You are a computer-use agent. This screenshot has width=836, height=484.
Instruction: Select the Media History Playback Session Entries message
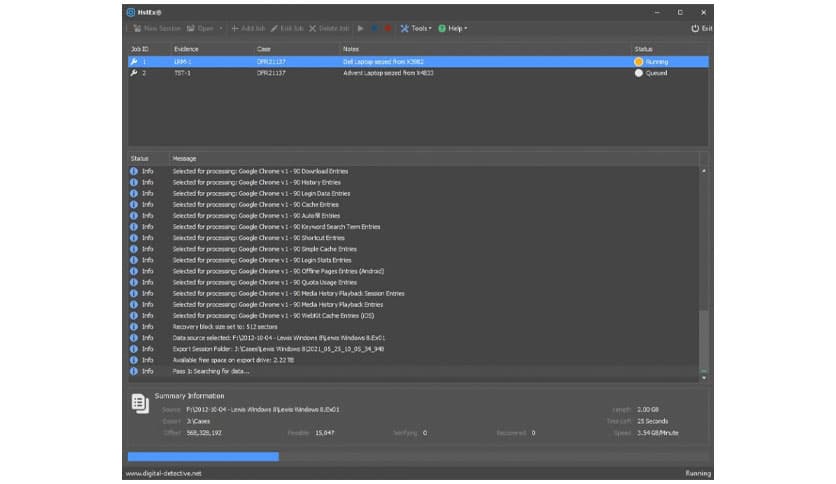tap(288, 294)
